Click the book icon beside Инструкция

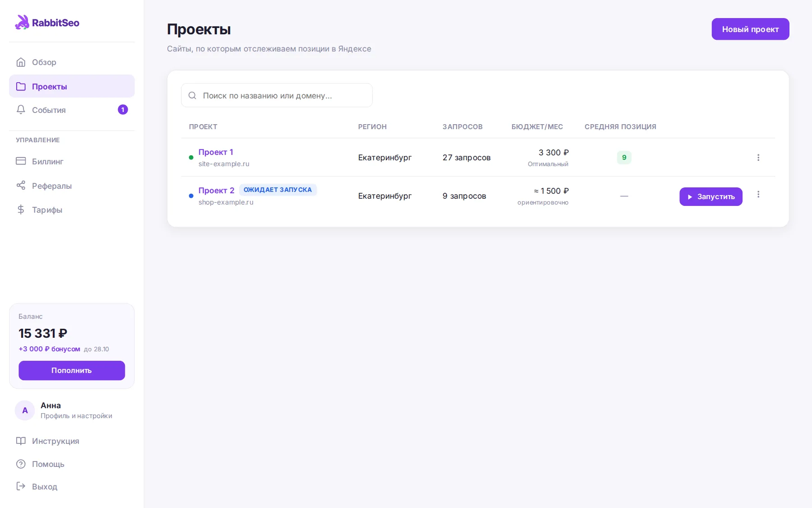(21, 441)
